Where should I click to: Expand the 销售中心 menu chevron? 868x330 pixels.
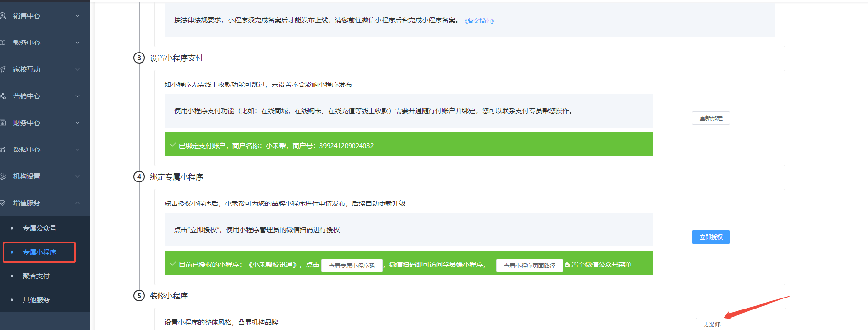(x=77, y=16)
